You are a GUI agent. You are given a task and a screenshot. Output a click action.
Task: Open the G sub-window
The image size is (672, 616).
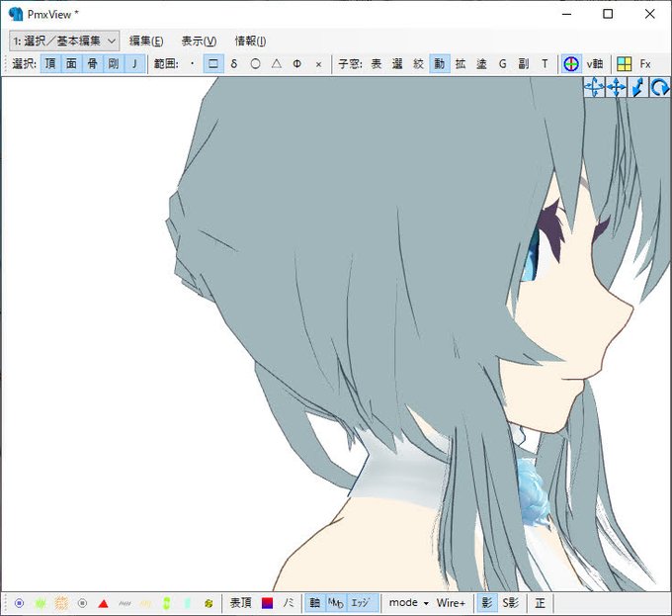[x=503, y=64]
